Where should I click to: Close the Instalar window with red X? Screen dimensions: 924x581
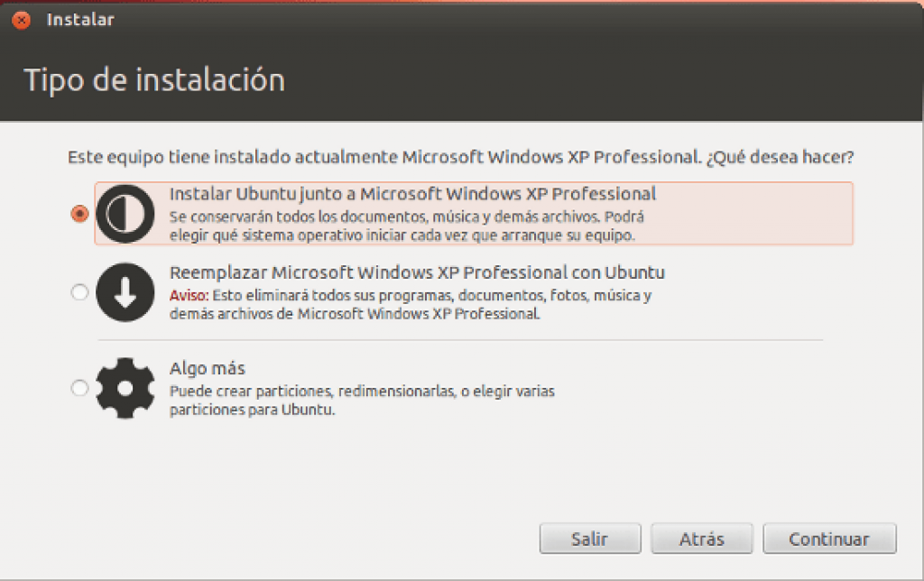(x=22, y=21)
